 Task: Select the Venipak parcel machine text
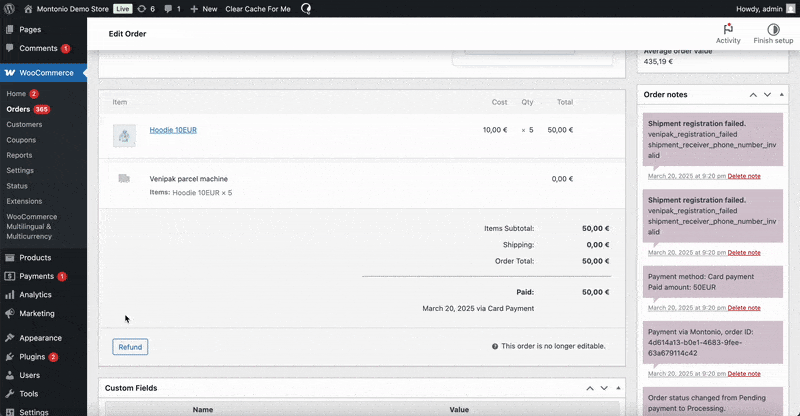[188, 179]
